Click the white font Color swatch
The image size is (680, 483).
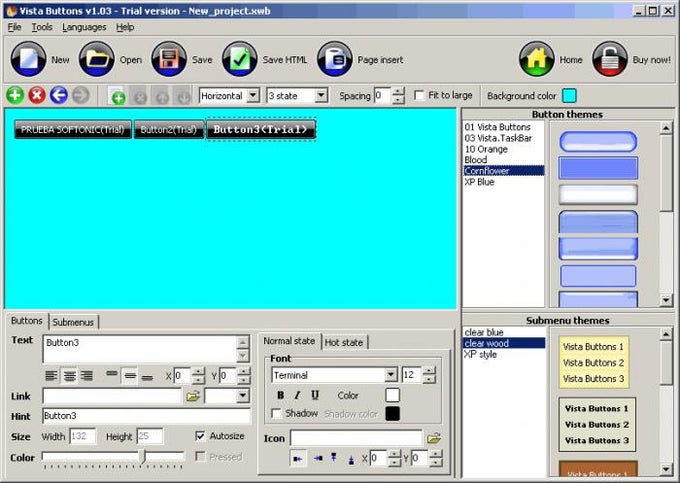pyautogui.click(x=392, y=395)
